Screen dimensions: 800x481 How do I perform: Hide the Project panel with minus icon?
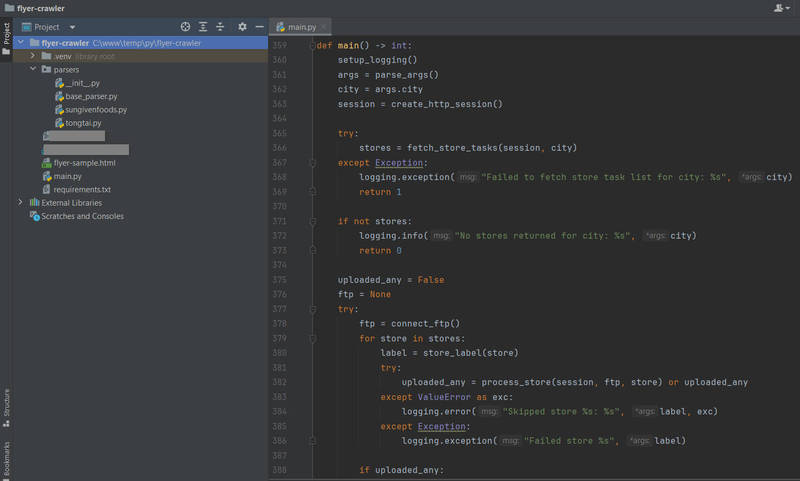pyautogui.click(x=259, y=27)
